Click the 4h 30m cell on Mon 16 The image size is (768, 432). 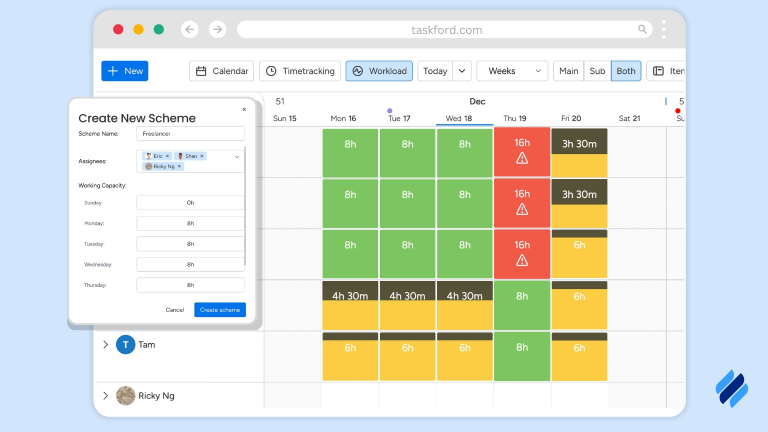tap(350, 305)
